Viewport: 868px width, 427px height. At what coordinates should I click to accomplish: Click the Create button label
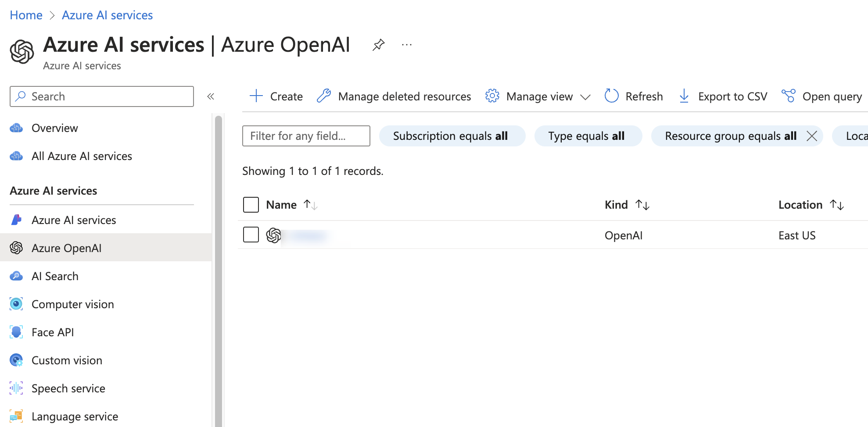(x=287, y=96)
